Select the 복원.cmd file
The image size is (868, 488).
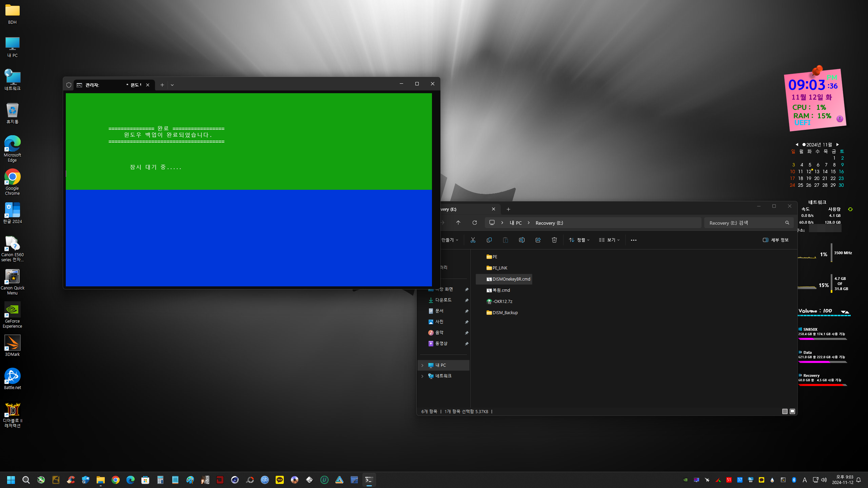click(498, 290)
